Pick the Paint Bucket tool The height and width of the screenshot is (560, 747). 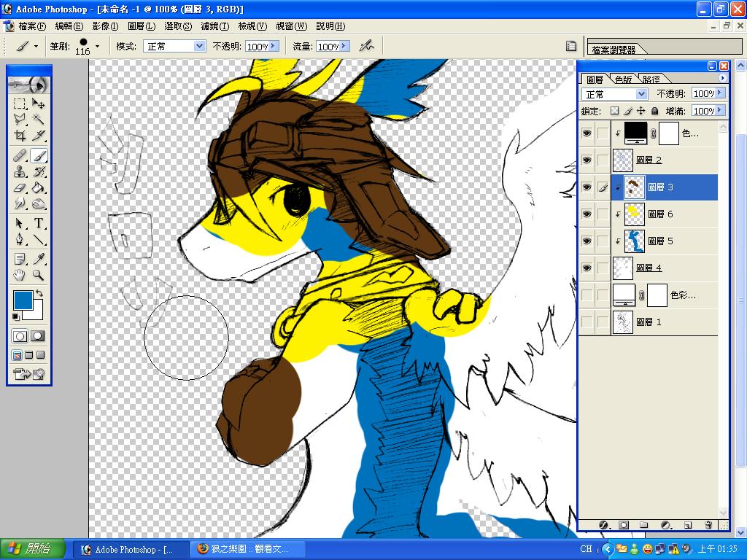tap(39, 188)
